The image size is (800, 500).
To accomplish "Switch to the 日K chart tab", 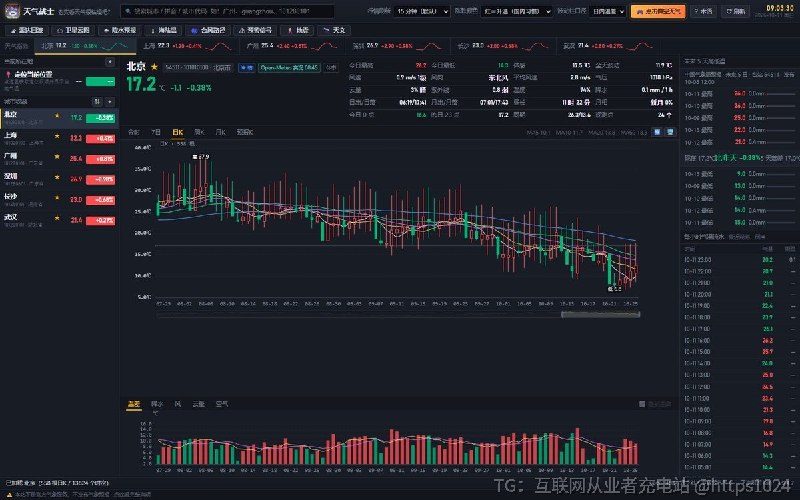I will 178,132.
